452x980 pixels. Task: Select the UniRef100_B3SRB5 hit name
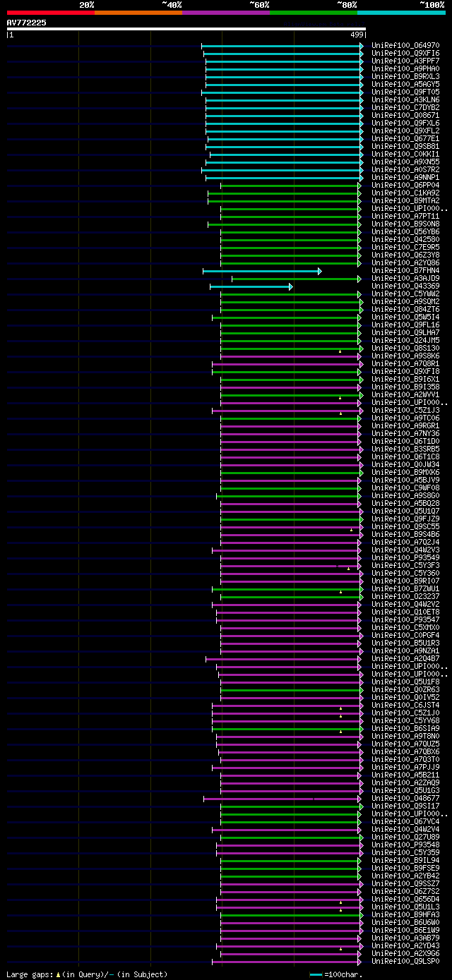click(x=405, y=449)
